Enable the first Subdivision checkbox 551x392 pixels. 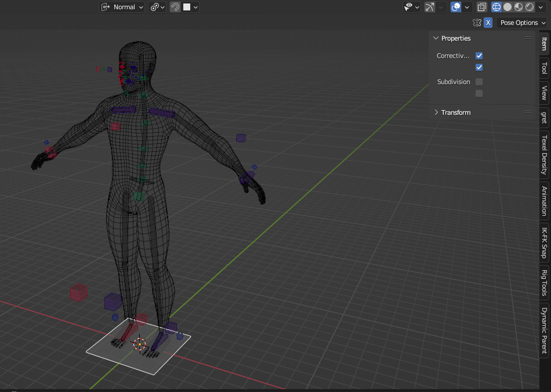tap(479, 82)
